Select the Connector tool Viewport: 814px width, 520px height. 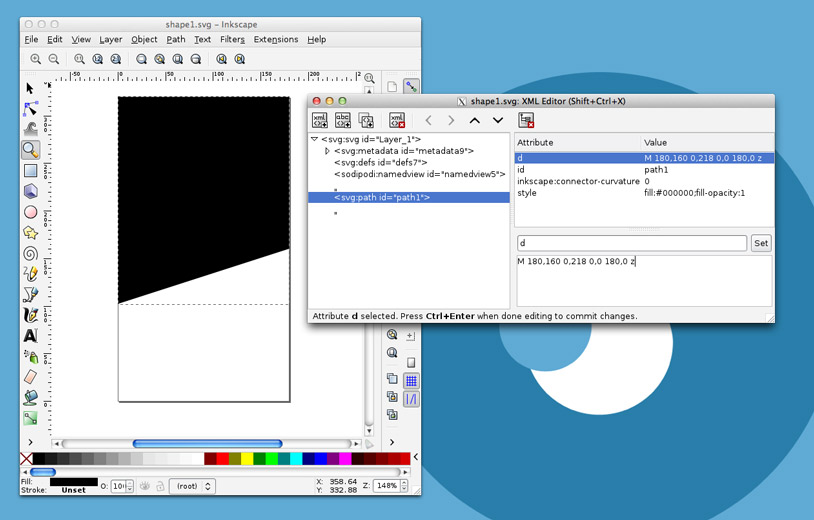tap(30, 418)
